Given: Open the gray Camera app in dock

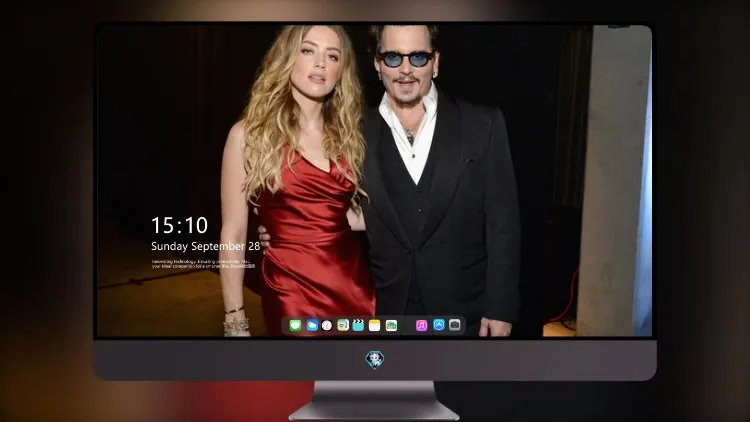Looking at the screenshot, I should pos(455,325).
